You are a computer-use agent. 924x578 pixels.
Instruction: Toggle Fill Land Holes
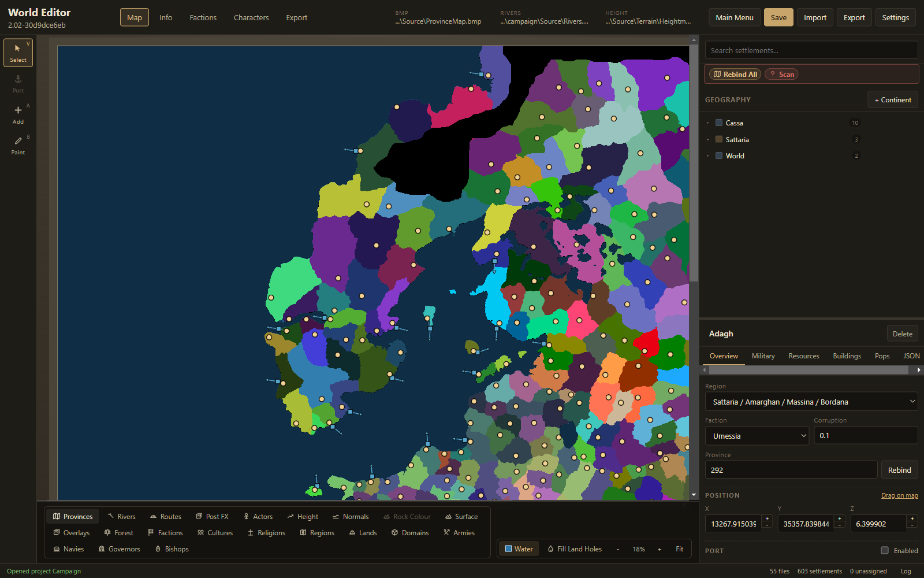[x=575, y=549]
